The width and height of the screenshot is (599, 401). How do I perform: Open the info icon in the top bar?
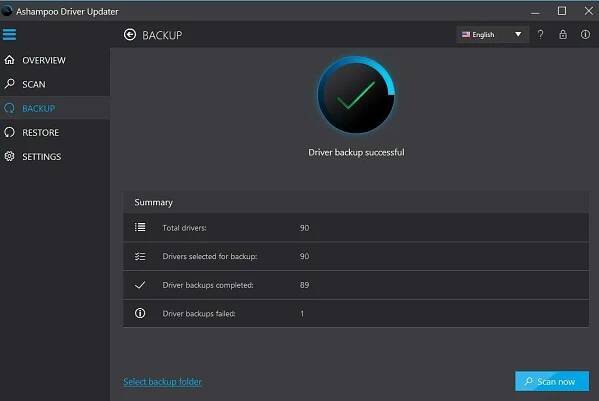(x=585, y=35)
